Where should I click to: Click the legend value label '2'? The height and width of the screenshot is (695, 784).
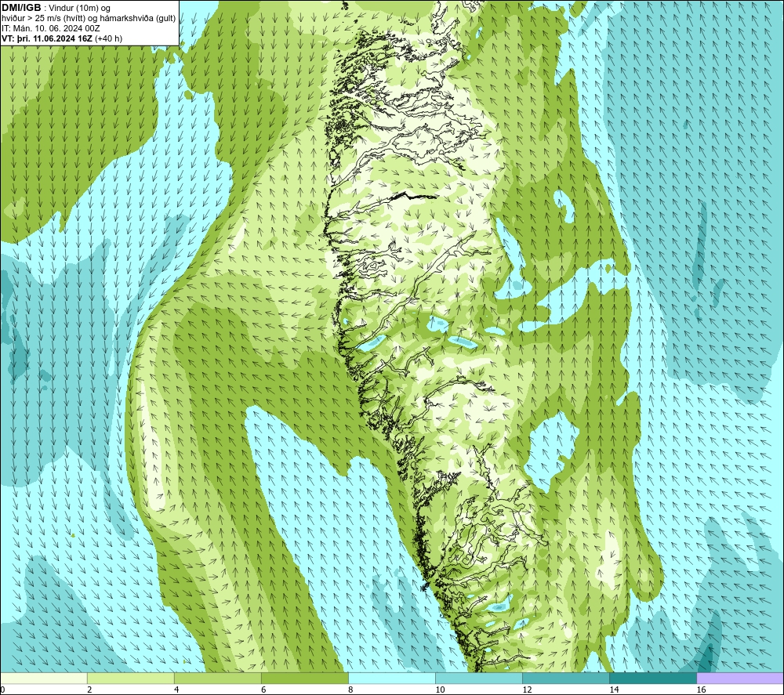click(x=89, y=690)
